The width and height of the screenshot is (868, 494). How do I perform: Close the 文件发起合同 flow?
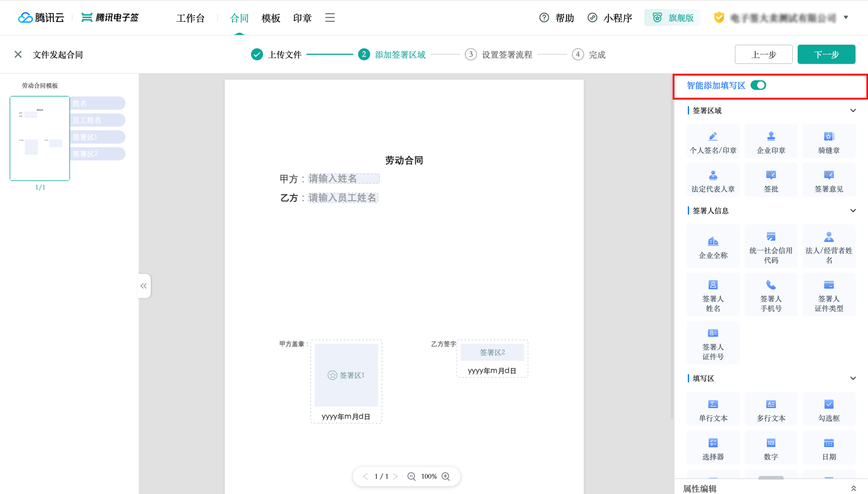[18, 54]
